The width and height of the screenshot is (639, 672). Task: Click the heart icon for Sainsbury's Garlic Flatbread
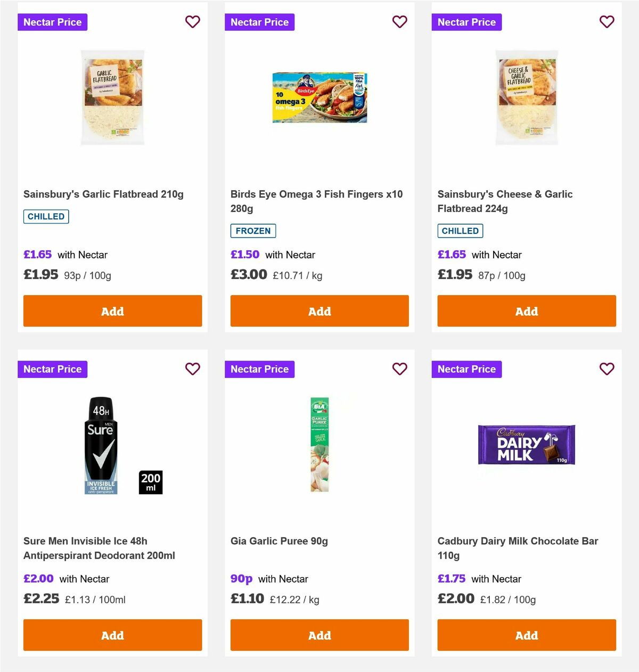click(x=193, y=22)
